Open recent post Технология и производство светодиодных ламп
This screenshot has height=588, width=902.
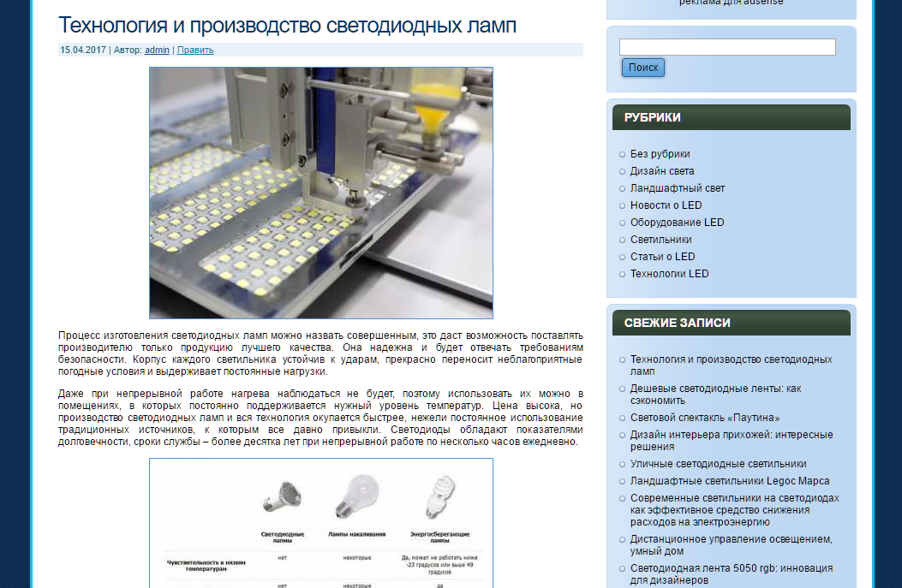click(732, 365)
